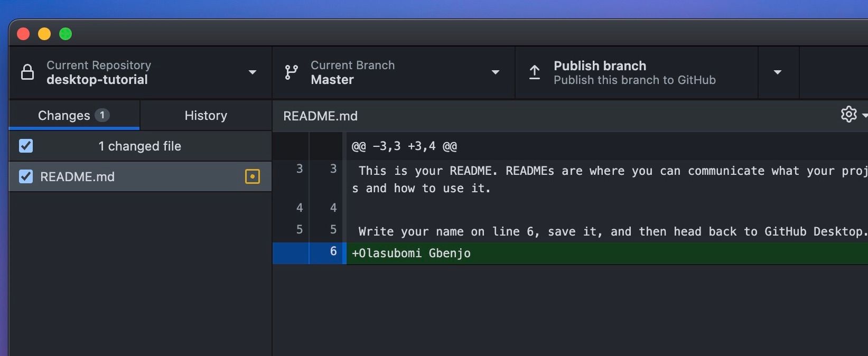Screen dimensions: 868x356
Task: Click the modified status icon for README.md
Action: point(253,176)
